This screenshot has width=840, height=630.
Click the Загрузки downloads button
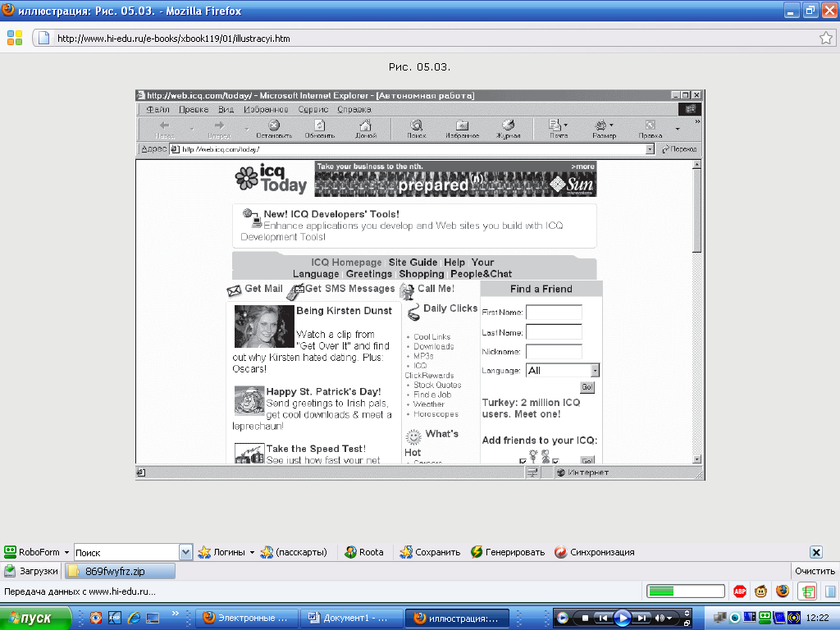click(x=31, y=571)
